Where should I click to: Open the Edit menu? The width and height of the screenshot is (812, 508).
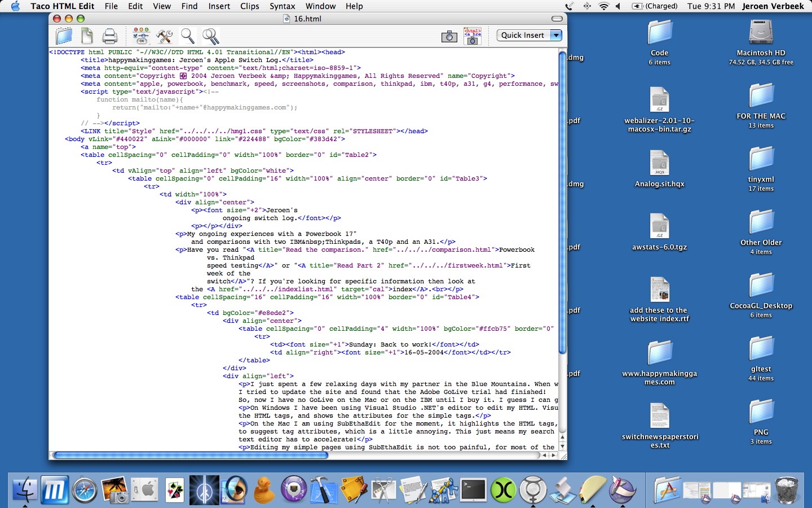click(135, 6)
